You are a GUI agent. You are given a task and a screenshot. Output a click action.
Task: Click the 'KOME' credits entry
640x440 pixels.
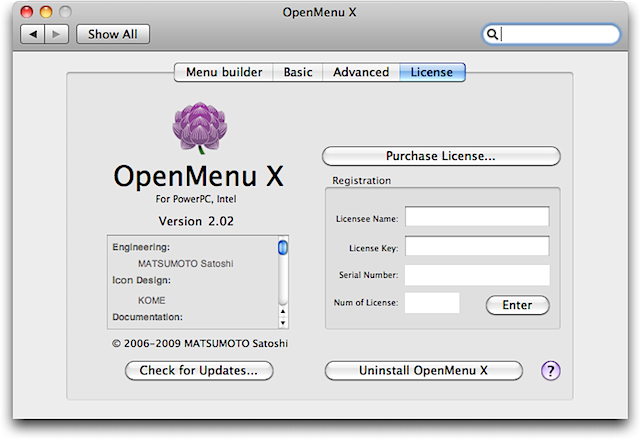(151, 300)
